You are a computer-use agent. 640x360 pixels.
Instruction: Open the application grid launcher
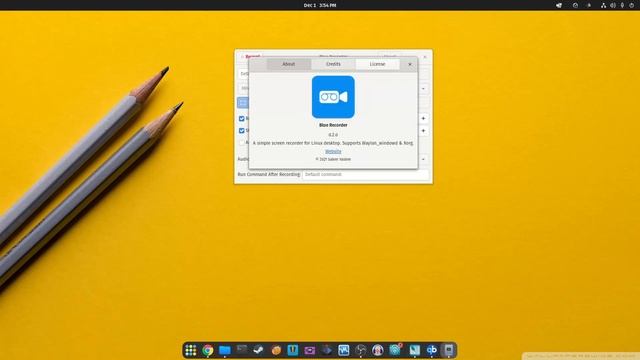[191, 350]
